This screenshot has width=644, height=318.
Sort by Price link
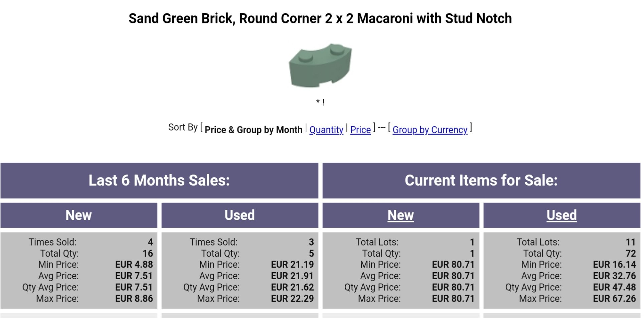coord(360,130)
